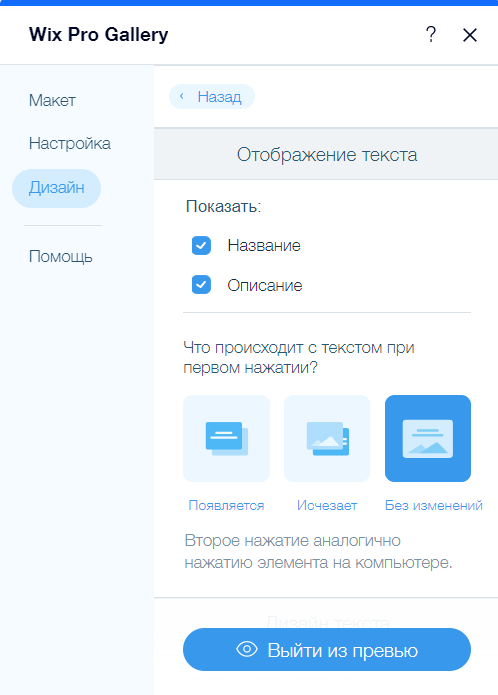
Task: Choose the Без изменений option icon
Action: pos(428,438)
